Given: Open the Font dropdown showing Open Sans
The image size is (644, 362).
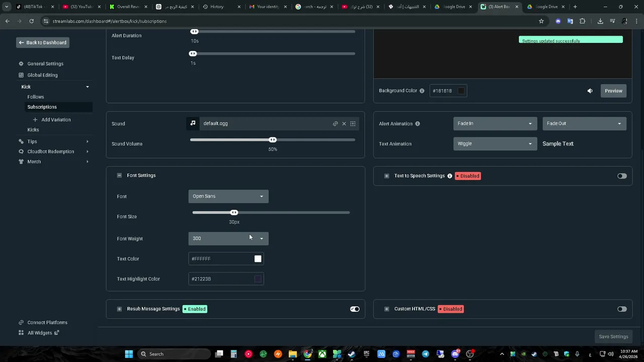Looking at the screenshot, I should 228,196.
